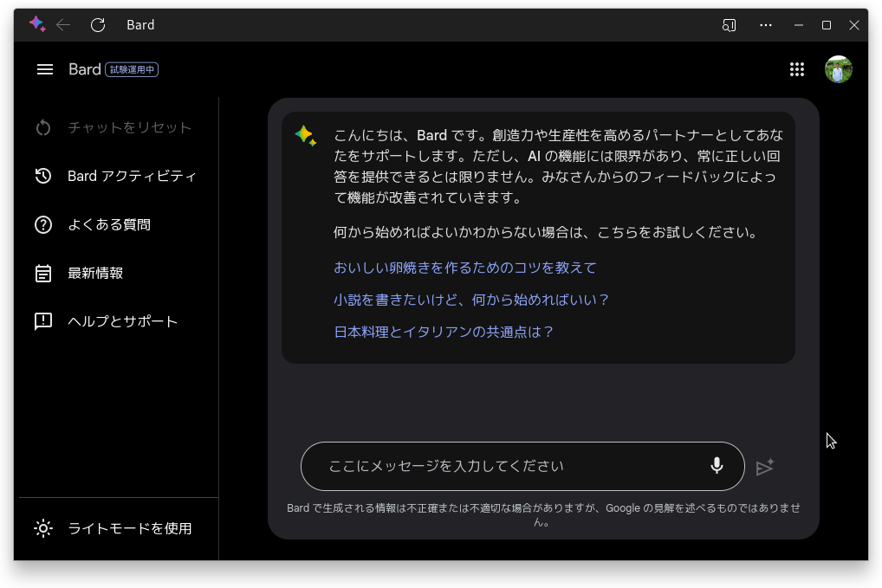The image size is (882, 588).
Task: Reload the Bard page
Action: point(98,25)
